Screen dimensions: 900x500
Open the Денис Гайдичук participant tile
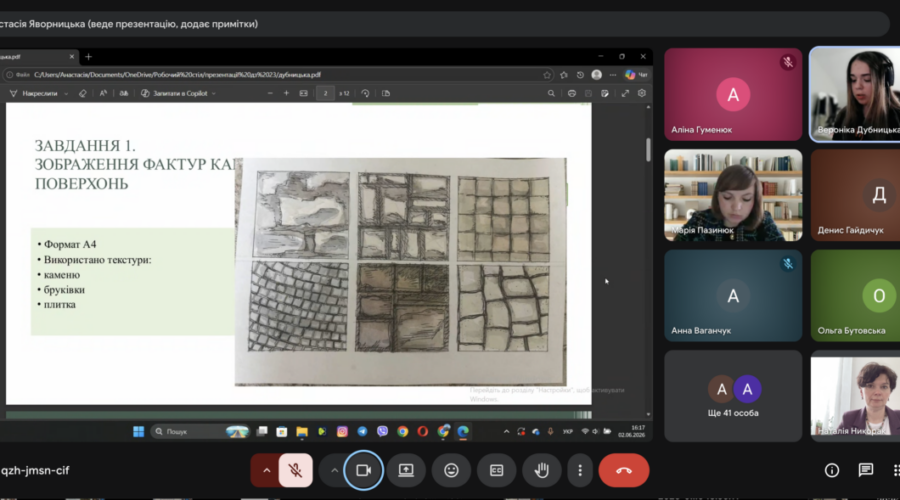pyautogui.click(x=855, y=195)
